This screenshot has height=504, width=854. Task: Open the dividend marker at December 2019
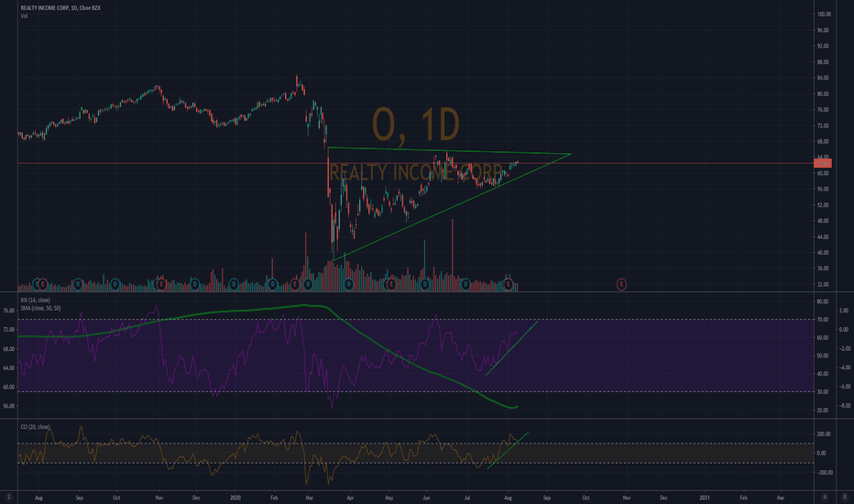[194, 284]
